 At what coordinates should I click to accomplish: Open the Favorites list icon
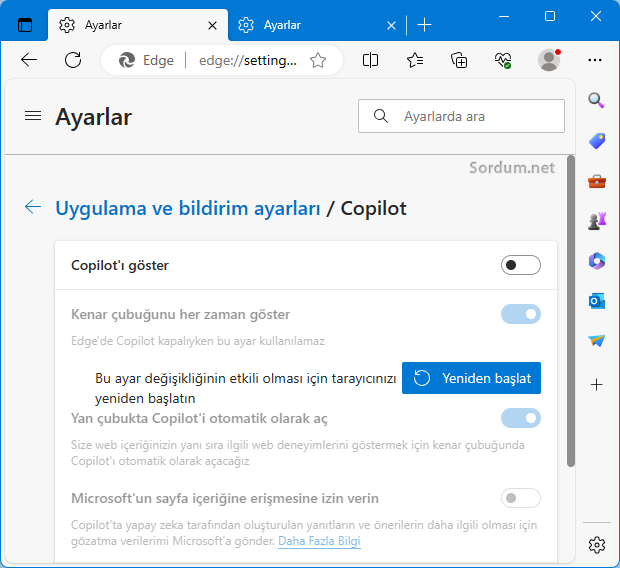point(415,61)
